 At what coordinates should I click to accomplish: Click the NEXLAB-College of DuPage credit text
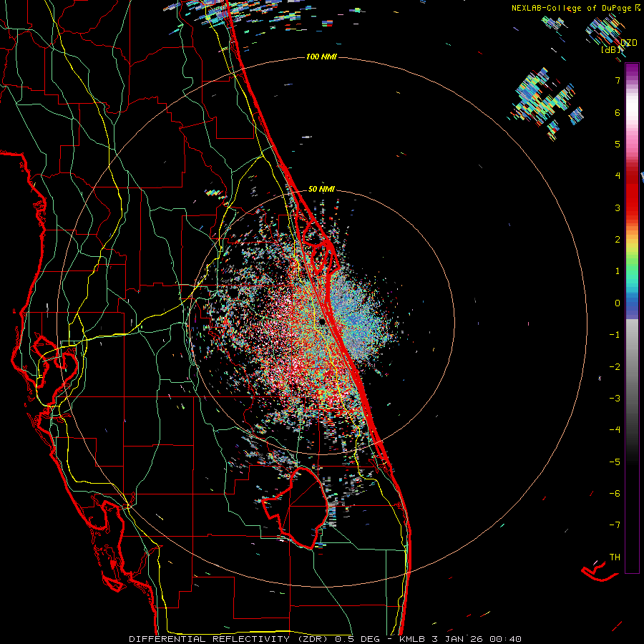point(571,8)
